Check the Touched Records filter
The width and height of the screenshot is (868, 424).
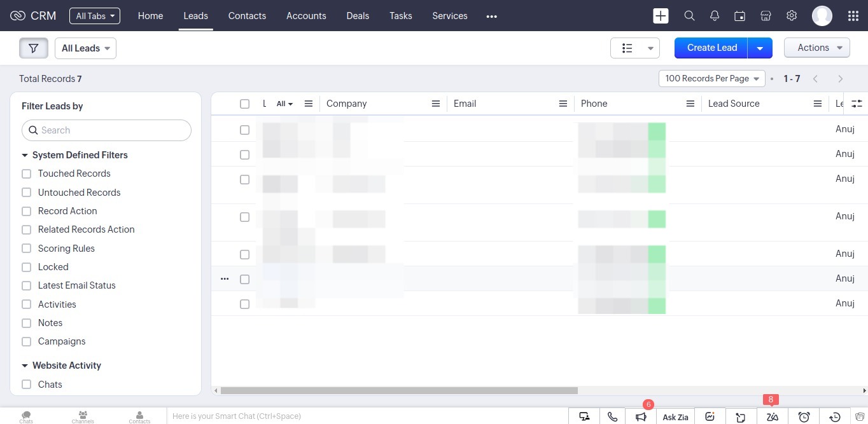click(x=27, y=174)
